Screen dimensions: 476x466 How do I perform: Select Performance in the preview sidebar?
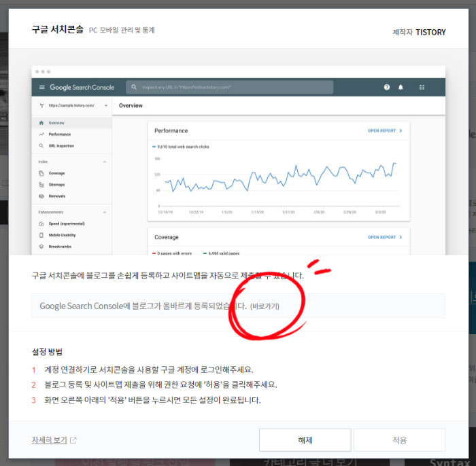(71, 135)
